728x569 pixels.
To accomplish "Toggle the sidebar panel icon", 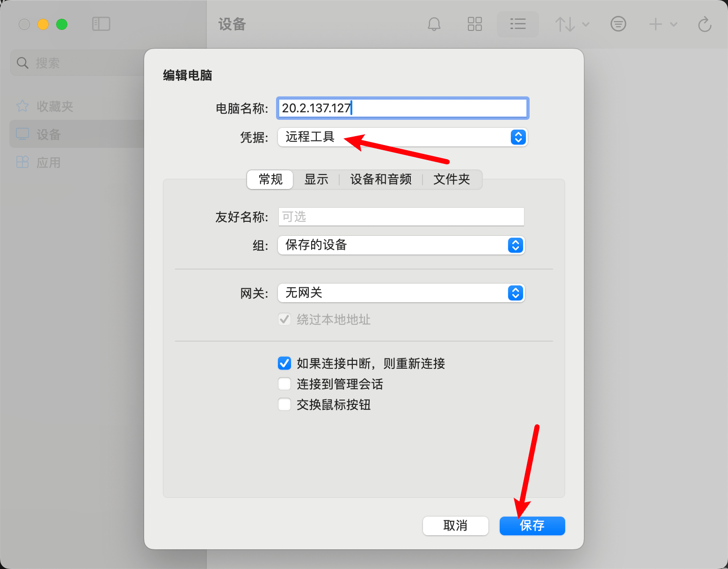I will [101, 24].
